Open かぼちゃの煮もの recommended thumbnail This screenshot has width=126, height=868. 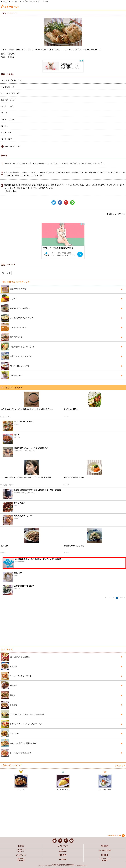(x=94, y=399)
